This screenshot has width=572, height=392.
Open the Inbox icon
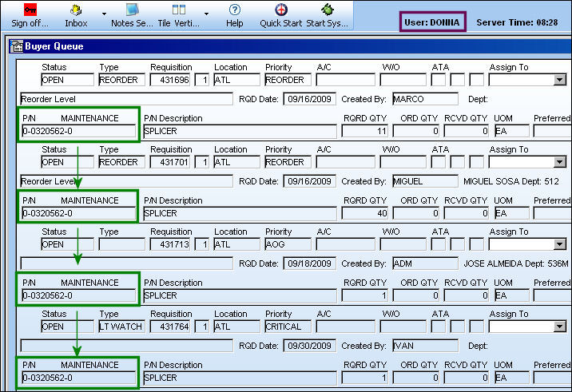pos(76,10)
